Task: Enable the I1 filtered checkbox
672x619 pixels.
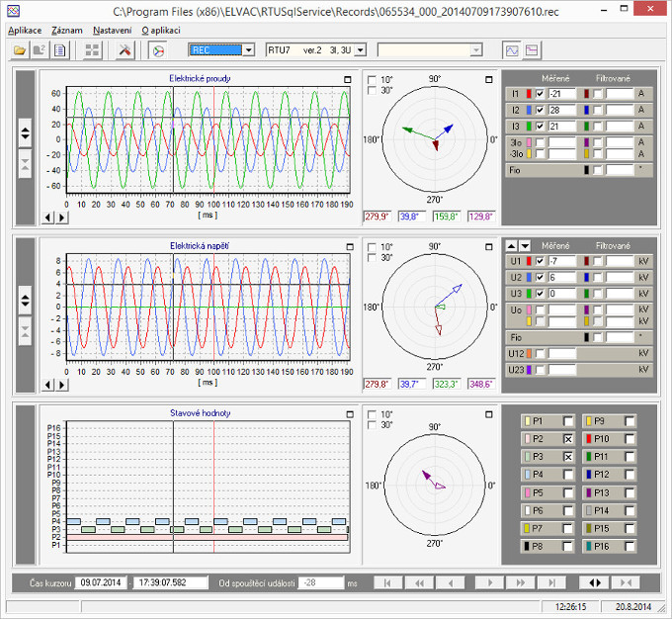Action: (x=598, y=94)
